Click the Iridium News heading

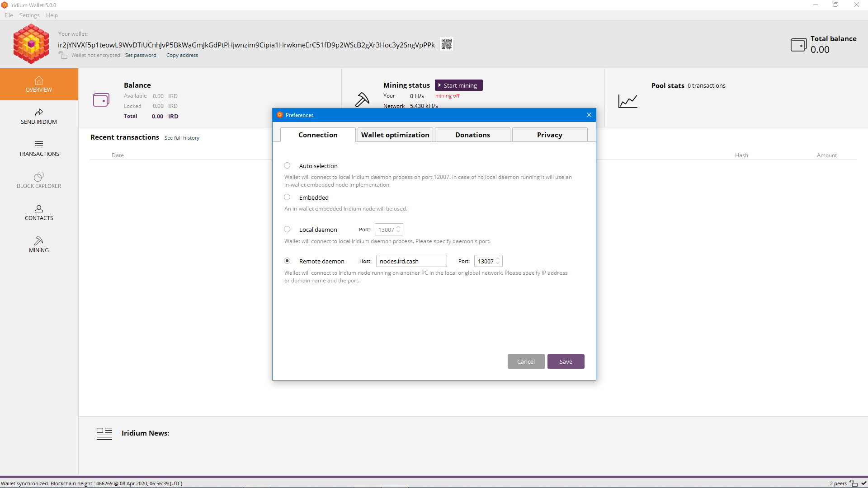tap(146, 433)
